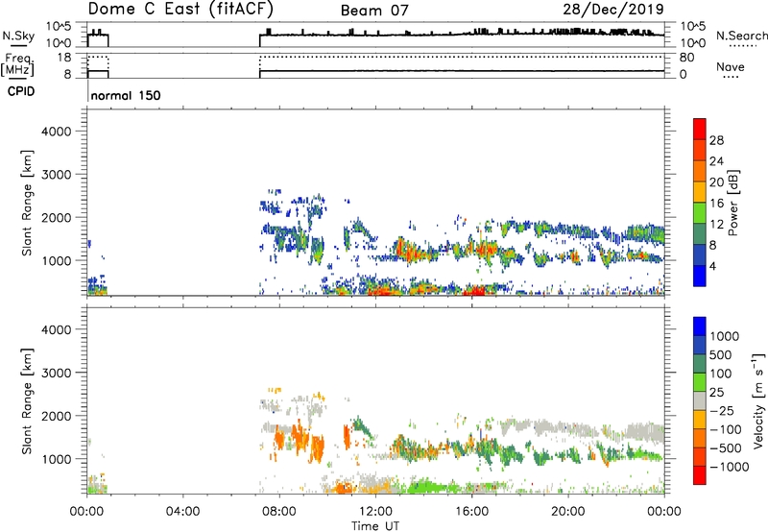The width and height of the screenshot is (768, 532).
Task: Click the '20' label on power colorbar
Action: 716,182
